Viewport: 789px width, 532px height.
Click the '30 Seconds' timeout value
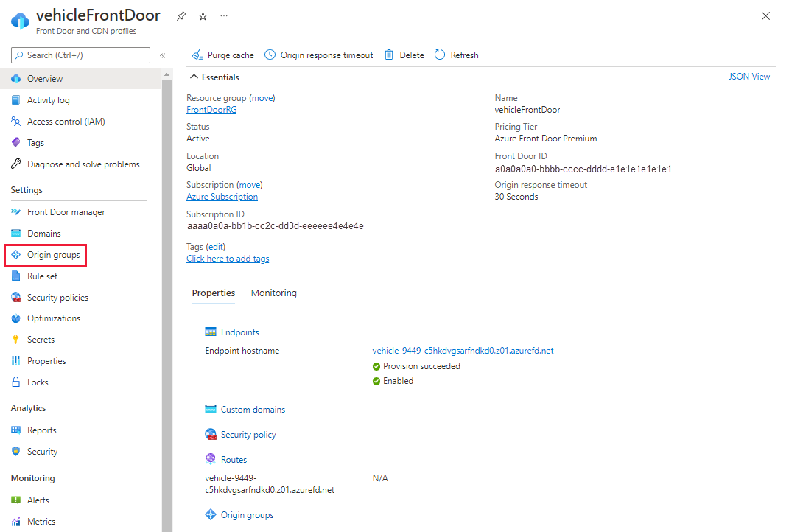point(516,197)
